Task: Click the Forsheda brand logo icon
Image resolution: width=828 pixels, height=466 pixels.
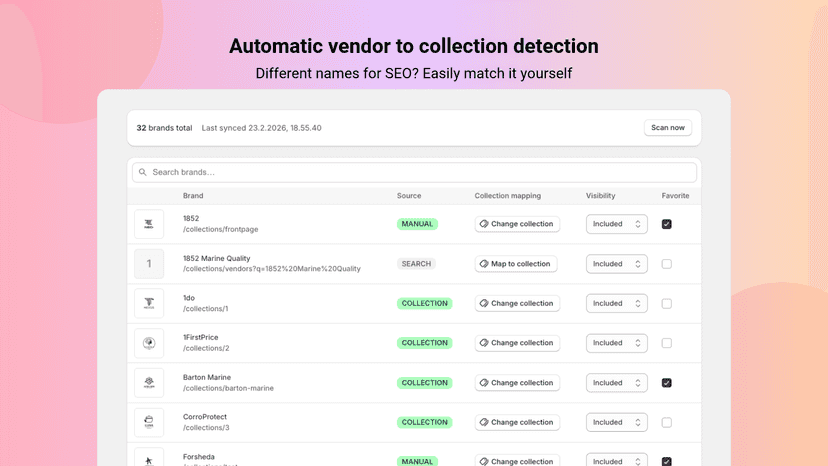Action: click(x=149, y=460)
